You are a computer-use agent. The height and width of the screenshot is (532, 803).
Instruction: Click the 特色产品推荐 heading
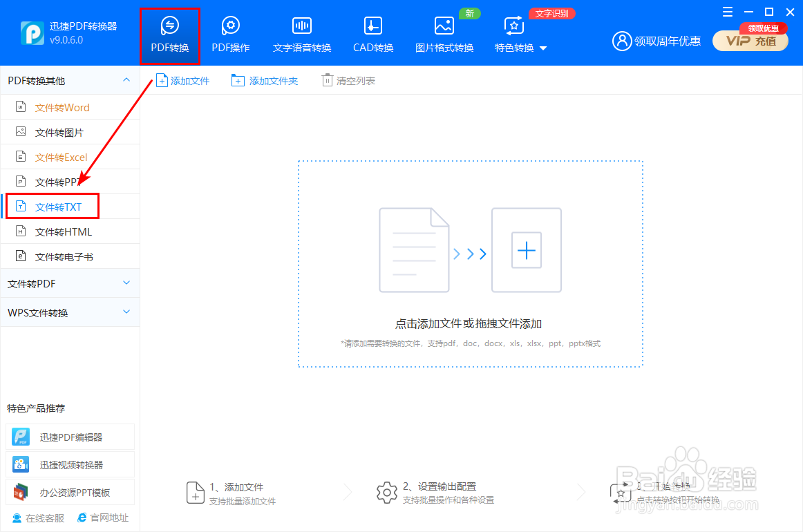[x=36, y=408]
